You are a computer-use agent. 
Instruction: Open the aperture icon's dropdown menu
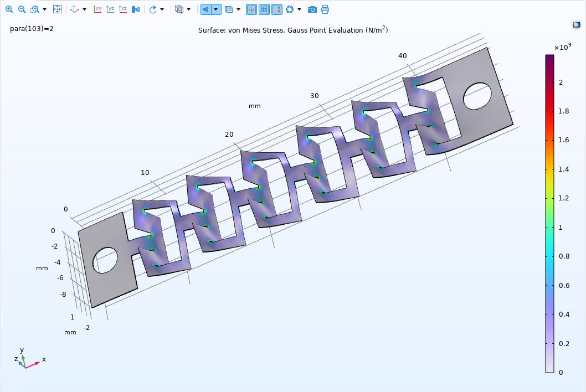[300, 9]
